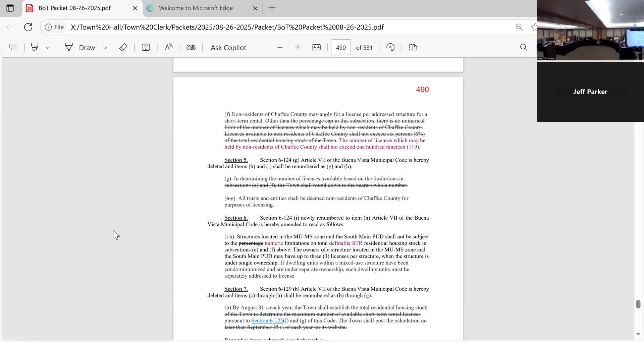Image resolution: width=644 pixels, height=342 pixels.
Task: Select the meeting room video thumbnail
Action: click(590, 30)
